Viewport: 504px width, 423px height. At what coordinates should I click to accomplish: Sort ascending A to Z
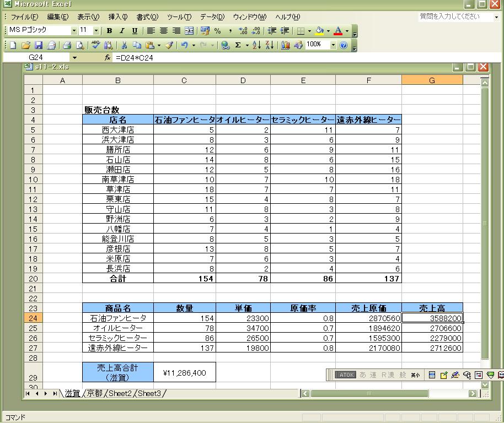point(256,45)
